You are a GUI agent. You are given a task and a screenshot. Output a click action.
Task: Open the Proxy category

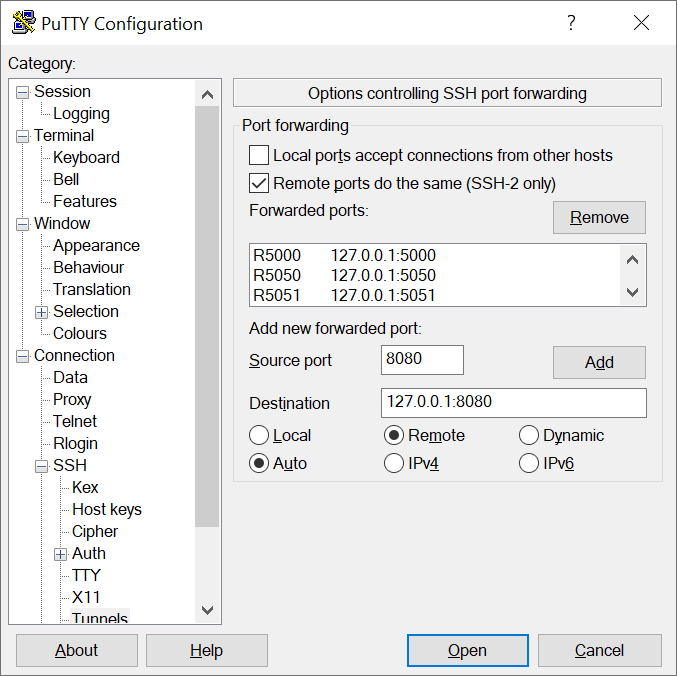pos(72,400)
